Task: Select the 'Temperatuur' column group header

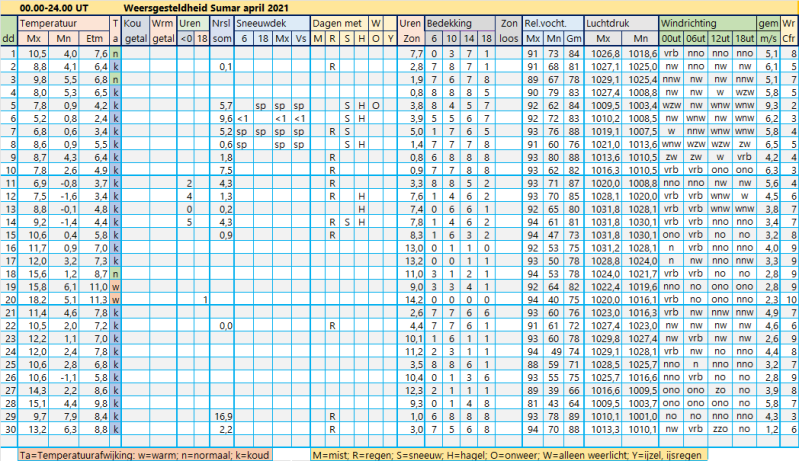Action: tap(64, 23)
